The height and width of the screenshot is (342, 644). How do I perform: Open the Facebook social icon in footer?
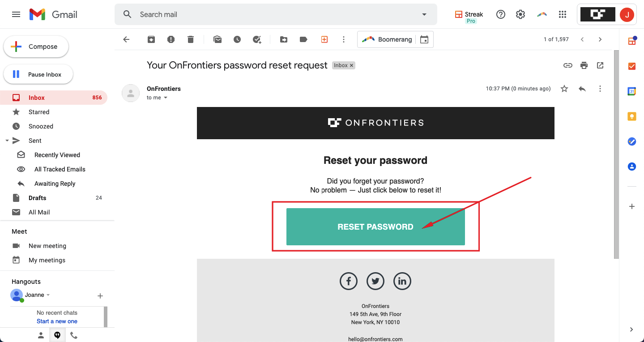point(349,281)
